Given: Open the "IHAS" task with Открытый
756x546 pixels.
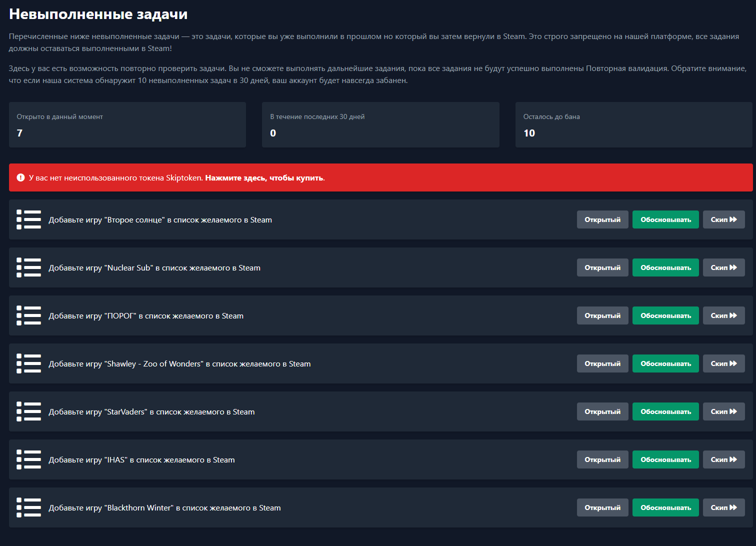Looking at the screenshot, I should pyautogui.click(x=602, y=459).
